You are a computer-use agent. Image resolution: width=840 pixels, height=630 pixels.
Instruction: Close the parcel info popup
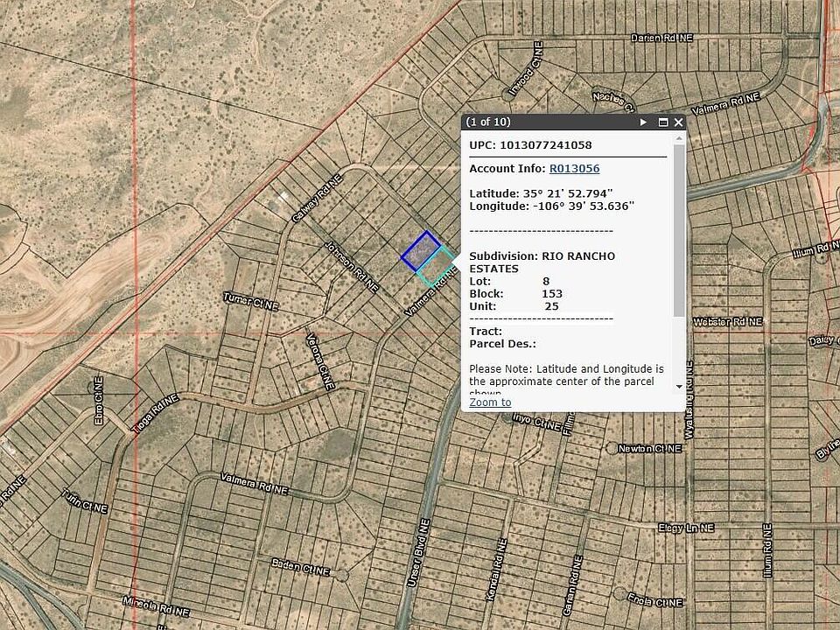[678, 122]
